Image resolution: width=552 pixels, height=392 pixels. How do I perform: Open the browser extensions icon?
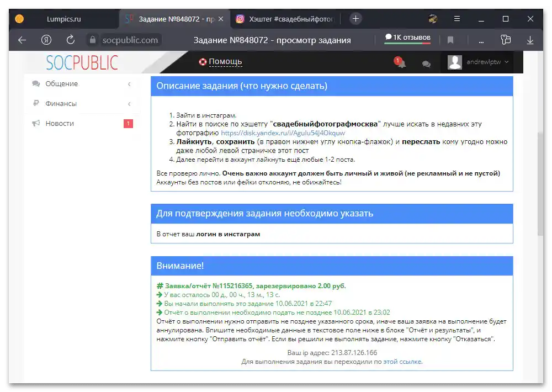tap(506, 39)
